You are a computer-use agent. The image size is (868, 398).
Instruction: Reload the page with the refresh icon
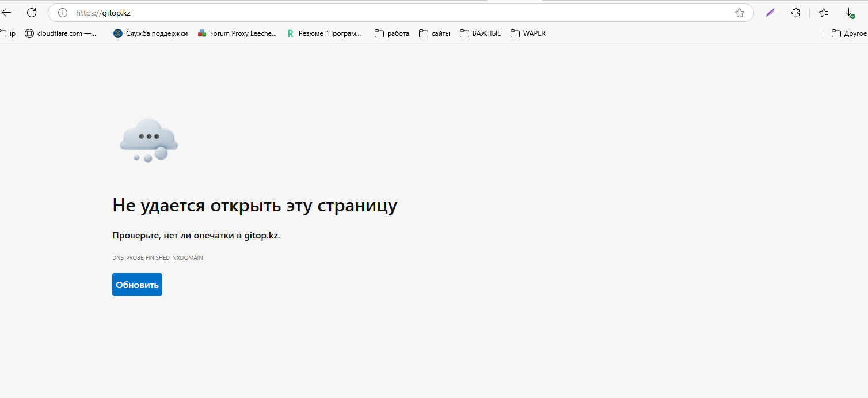pyautogui.click(x=32, y=13)
